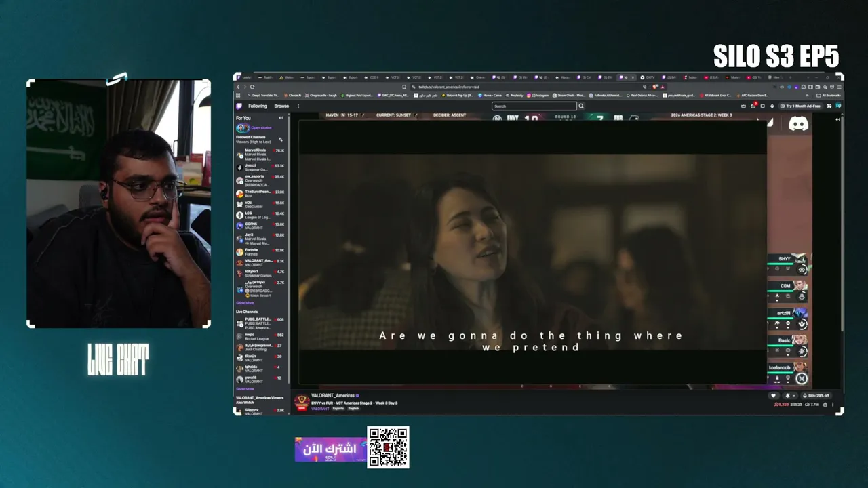Viewport: 868px width, 488px height.
Task: Open the Twitch notifications inbox
Action: point(753,106)
